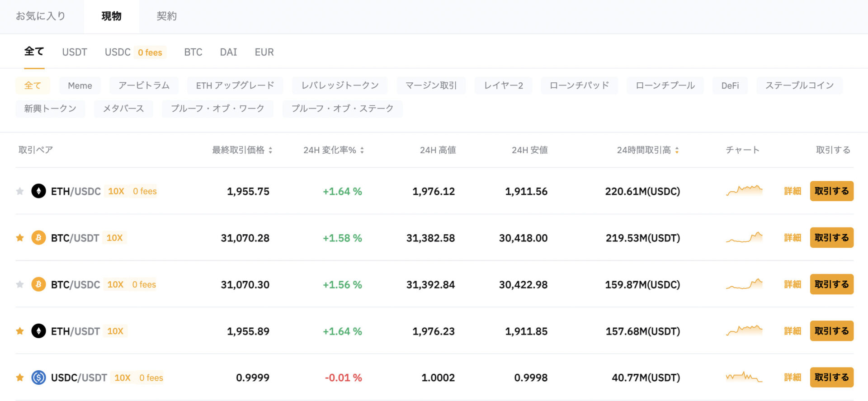Filter by プルーフ・オブ・ステーク category
The image size is (868, 401).
click(x=343, y=109)
